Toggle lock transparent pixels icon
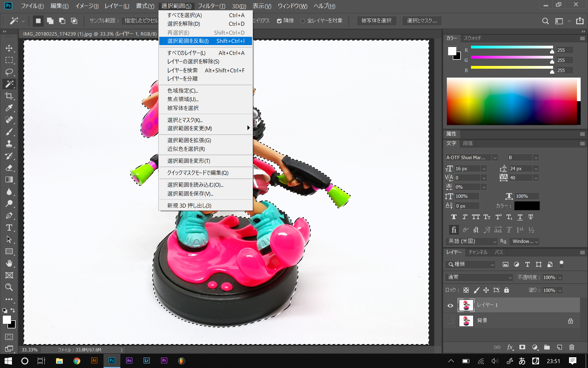Image resolution: width=588 pixels, height=368 pixels. [466, 290]
